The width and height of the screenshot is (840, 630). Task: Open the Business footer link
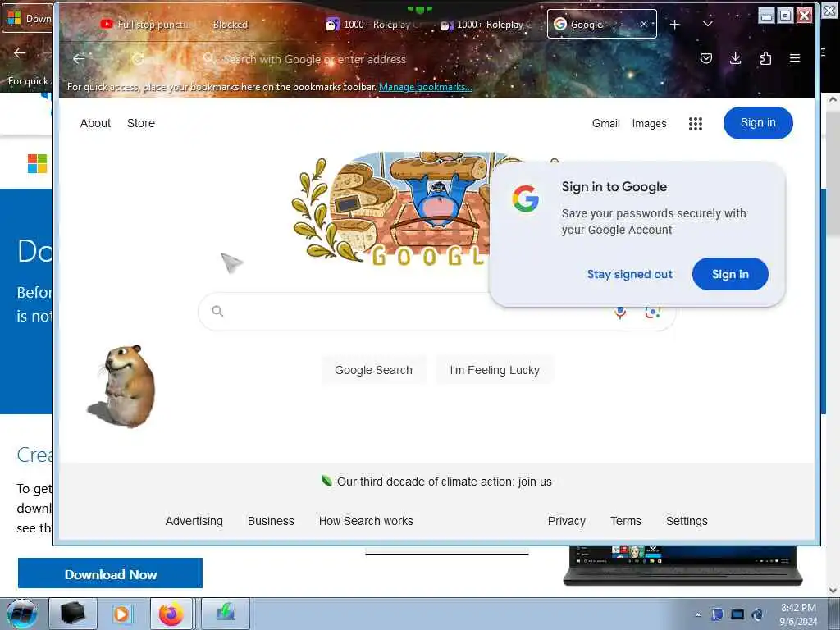click(271, 521)
